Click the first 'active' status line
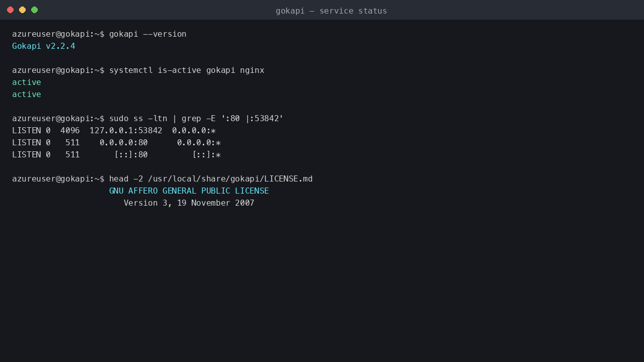 [27, 82]
